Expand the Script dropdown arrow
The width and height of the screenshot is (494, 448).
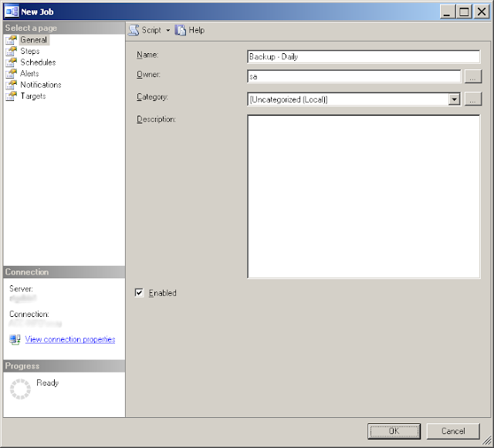click(x=168, y=30)
